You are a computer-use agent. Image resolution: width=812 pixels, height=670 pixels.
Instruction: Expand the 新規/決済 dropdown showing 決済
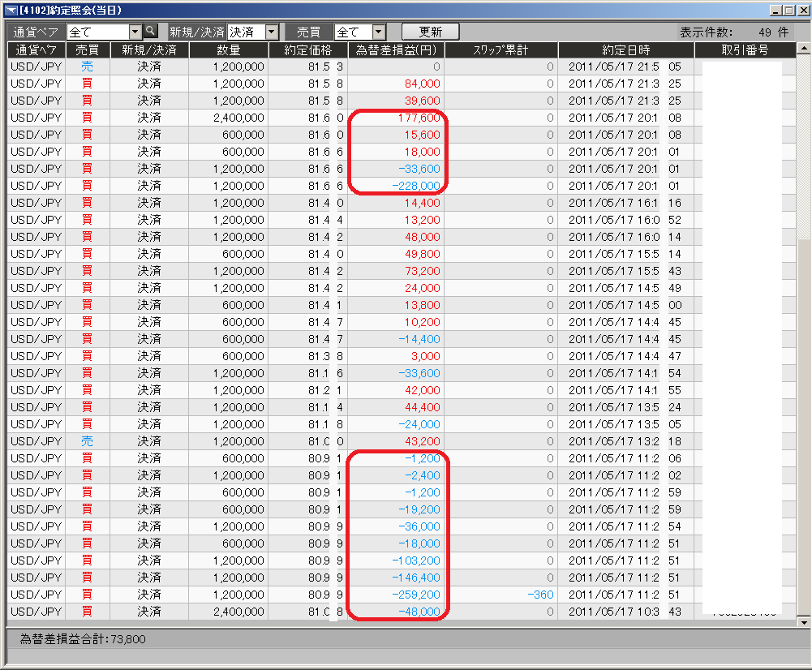pos(271,32)
